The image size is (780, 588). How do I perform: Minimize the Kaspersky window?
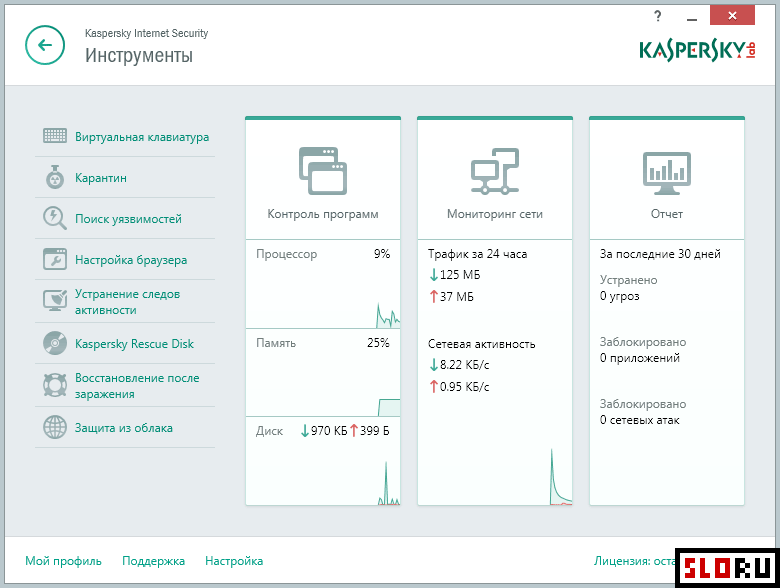tap(691, 18)
